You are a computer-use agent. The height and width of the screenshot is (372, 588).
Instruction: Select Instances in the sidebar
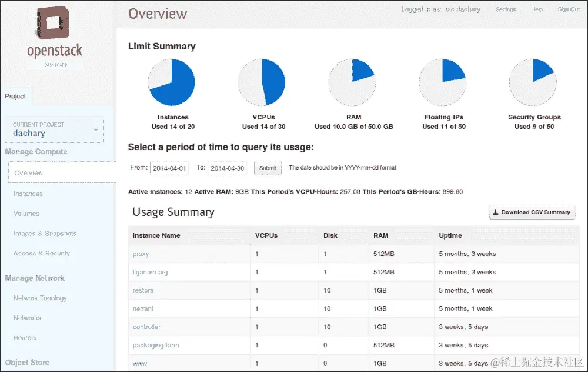[28, 194]
